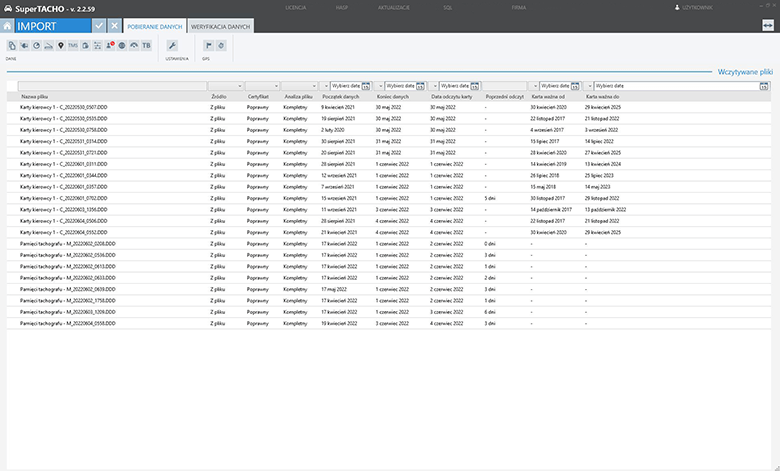Screen dimensions: 780x471
Task: Click the TMS icon in the Dane toolbar
Action: [73, 46]
